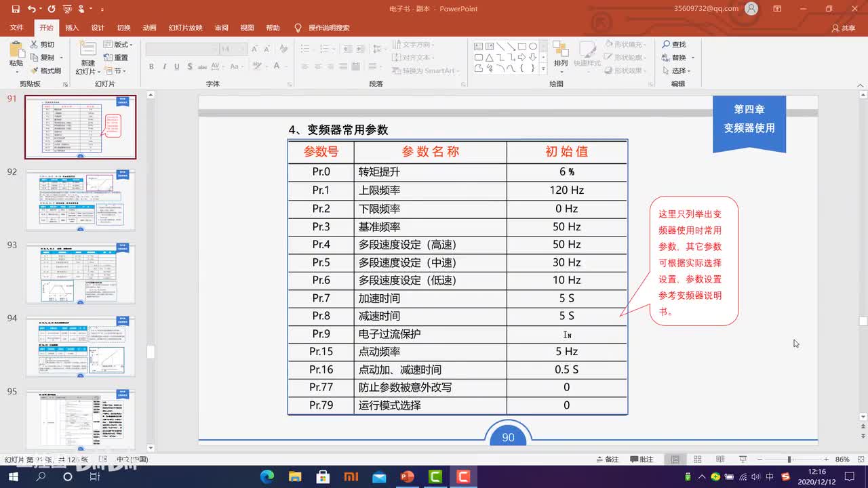The width and height of the screenshot is (868, 488).
Task: Click the zoom in plus button
Action: (826, 459)
